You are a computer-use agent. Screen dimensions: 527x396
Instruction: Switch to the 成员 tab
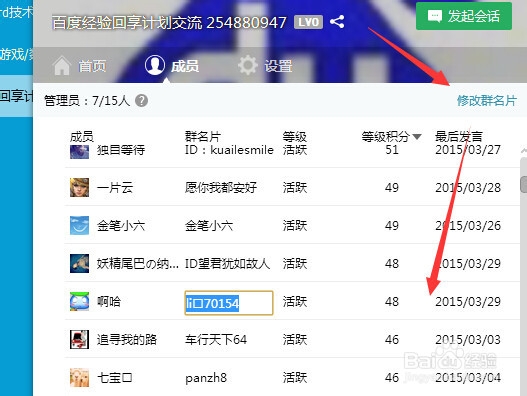[172, 65]
